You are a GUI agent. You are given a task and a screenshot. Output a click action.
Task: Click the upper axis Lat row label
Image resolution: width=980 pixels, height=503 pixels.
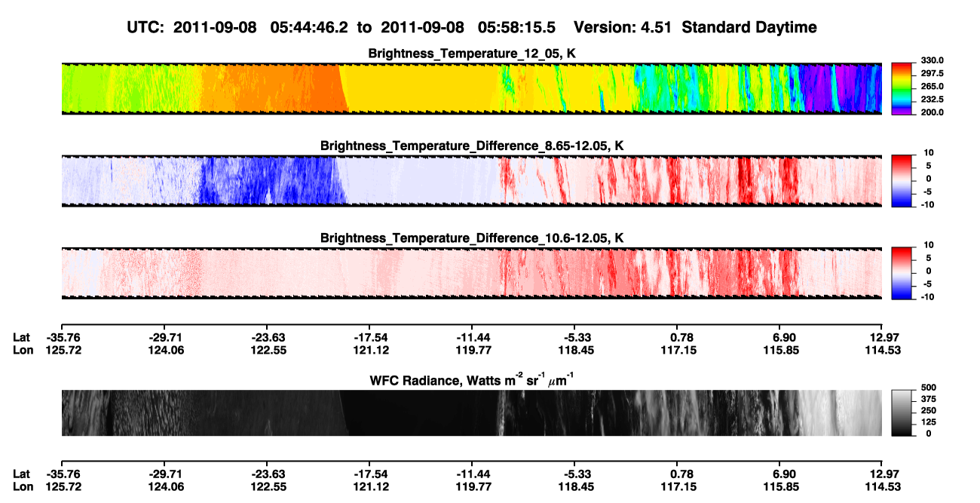[x=22, y=338]
